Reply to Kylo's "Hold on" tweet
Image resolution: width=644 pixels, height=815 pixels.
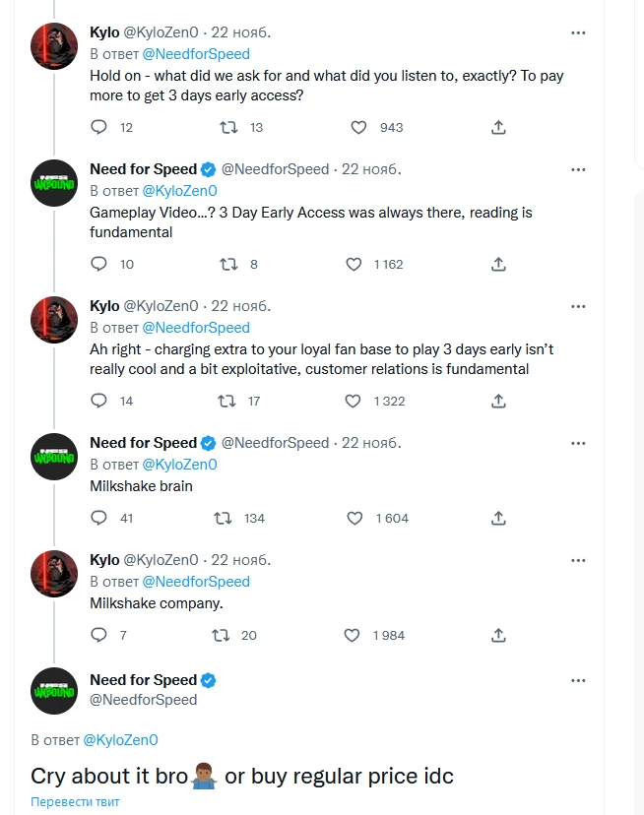pyautogui.click(x=97, y=127)
